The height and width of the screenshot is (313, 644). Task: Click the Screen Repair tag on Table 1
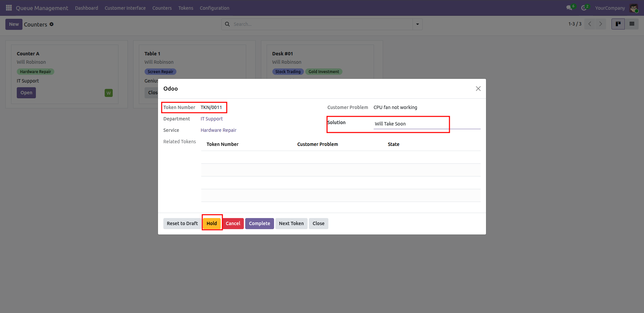(x=160, y=72)
